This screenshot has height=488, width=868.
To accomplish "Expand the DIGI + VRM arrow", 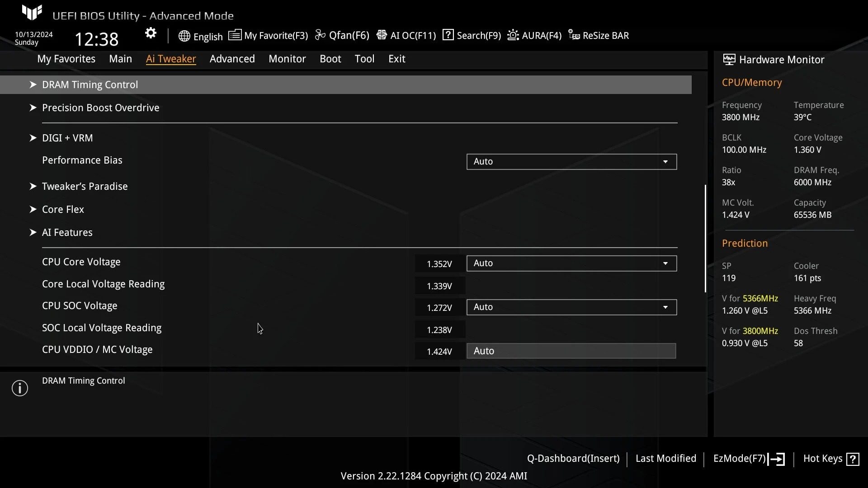I will 33,138.
